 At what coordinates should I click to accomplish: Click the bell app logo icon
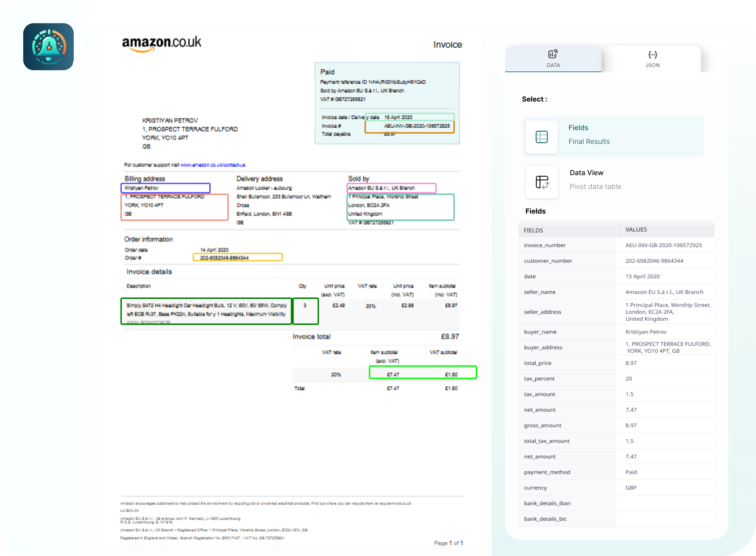(x=48, y=47)
